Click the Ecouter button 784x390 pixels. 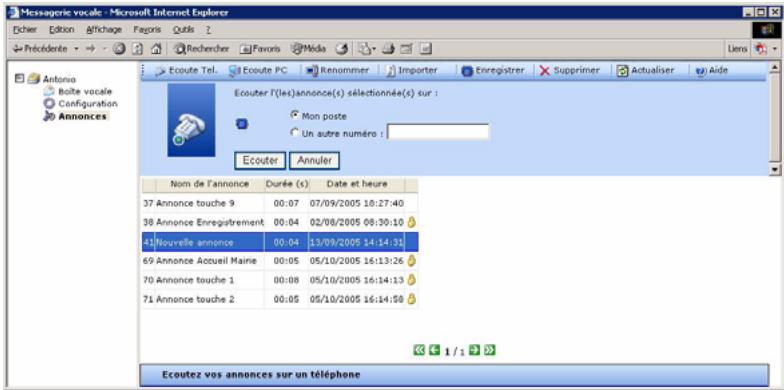[x=260, y=160]
